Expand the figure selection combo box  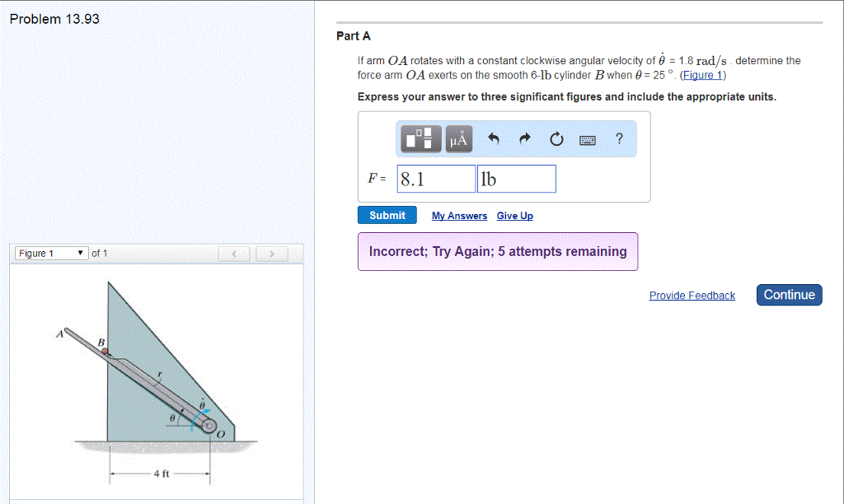point(50,254)
